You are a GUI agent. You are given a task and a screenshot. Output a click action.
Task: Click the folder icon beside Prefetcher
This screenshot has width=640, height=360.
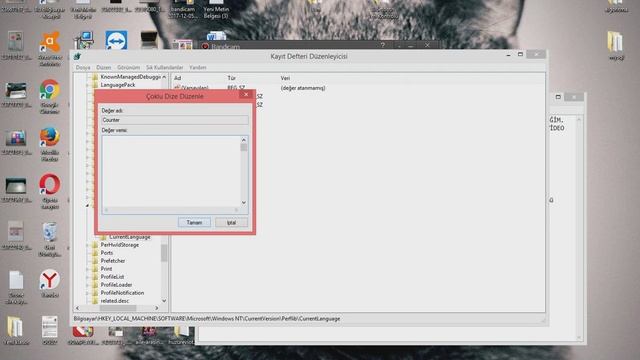pyautogui.click(x=95, y=261)
